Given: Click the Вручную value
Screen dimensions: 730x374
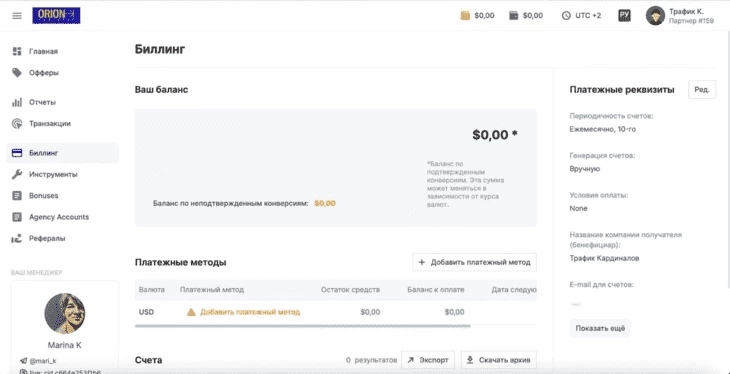Looking at the screenshot, I should click(585, 169).
